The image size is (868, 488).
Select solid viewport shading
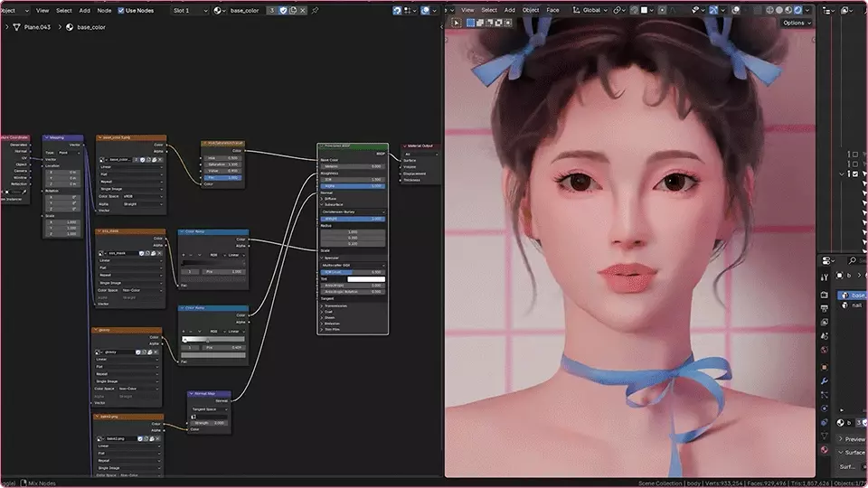point(779,10)
